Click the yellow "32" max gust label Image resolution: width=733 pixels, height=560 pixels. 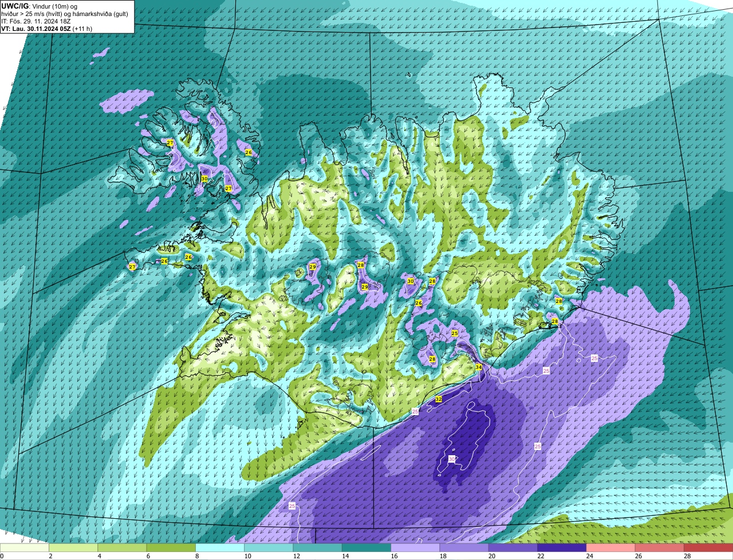coord(439,399)
